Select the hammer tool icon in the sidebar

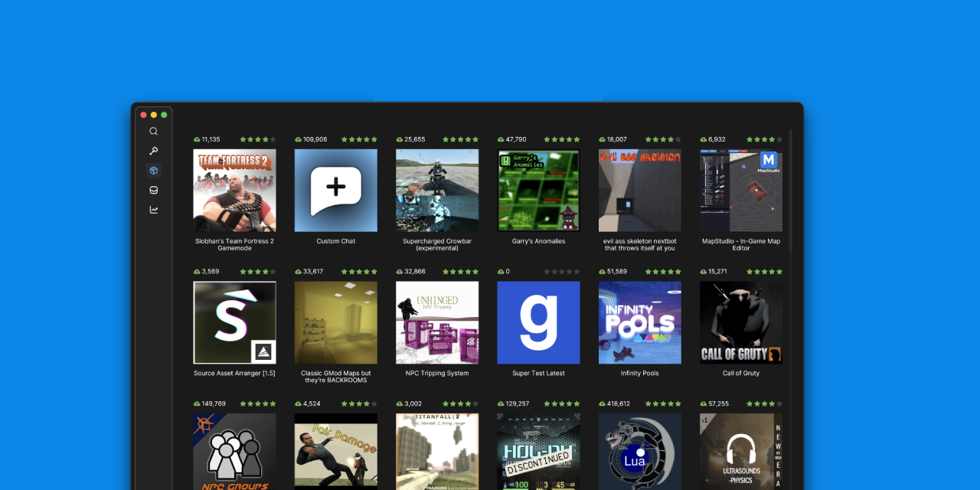click(154, 151)
